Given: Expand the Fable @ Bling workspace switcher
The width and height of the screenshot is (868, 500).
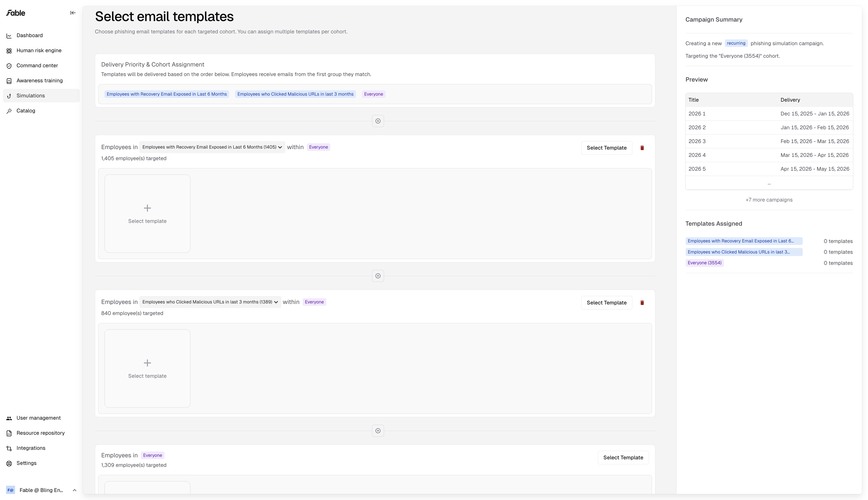Looking at the screenshot, I should point(75,490).
